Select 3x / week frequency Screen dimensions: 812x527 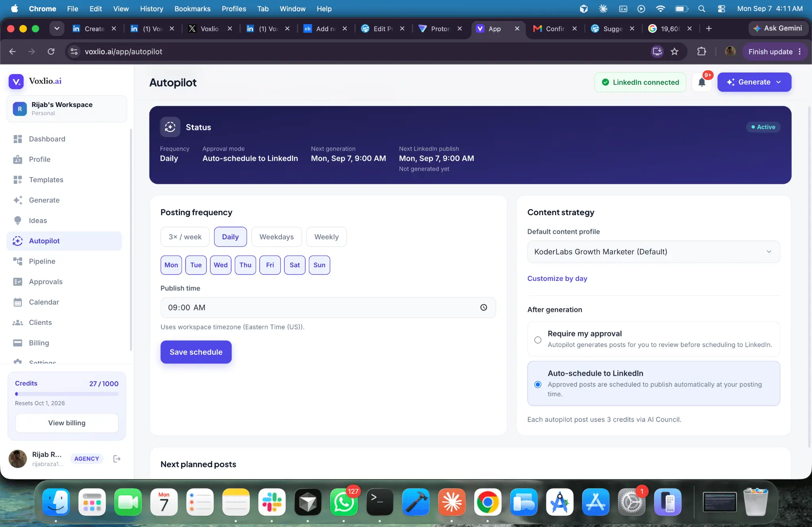[x=185, y=237]
